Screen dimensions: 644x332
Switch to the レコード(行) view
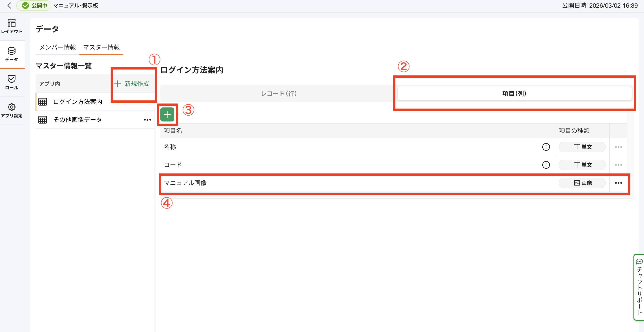pos(279,93)
